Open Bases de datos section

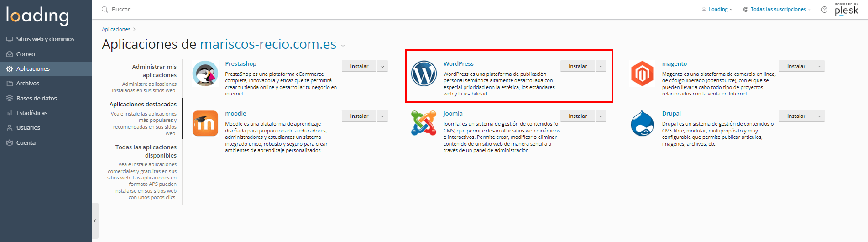coord(46,98)
